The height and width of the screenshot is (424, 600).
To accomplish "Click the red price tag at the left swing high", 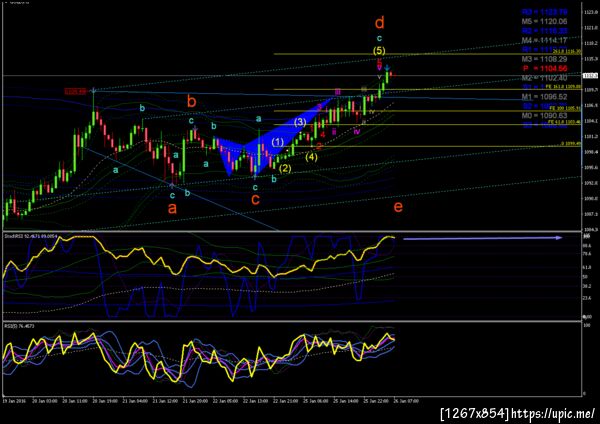I will pos(75,91).
